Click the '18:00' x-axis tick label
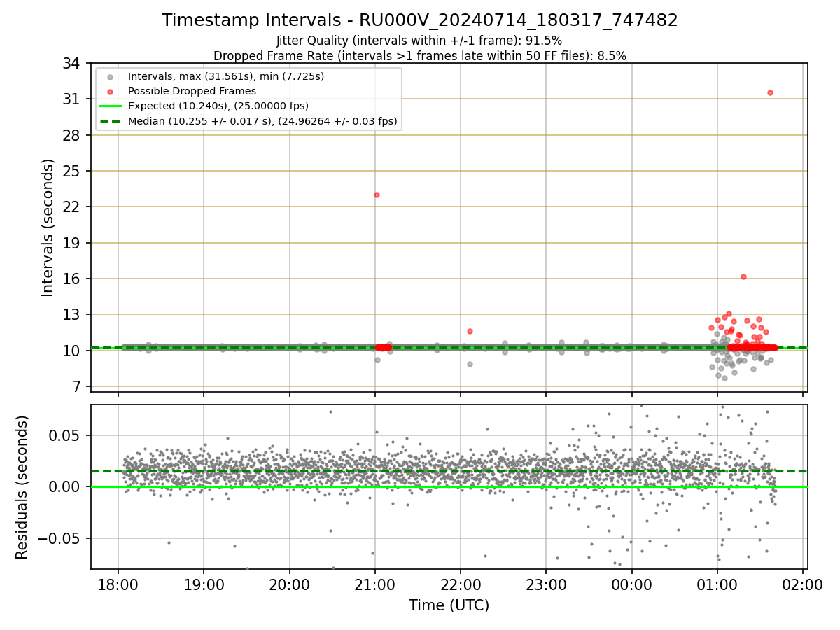This screenshot has height=630, width=840. tap(118, 585)
